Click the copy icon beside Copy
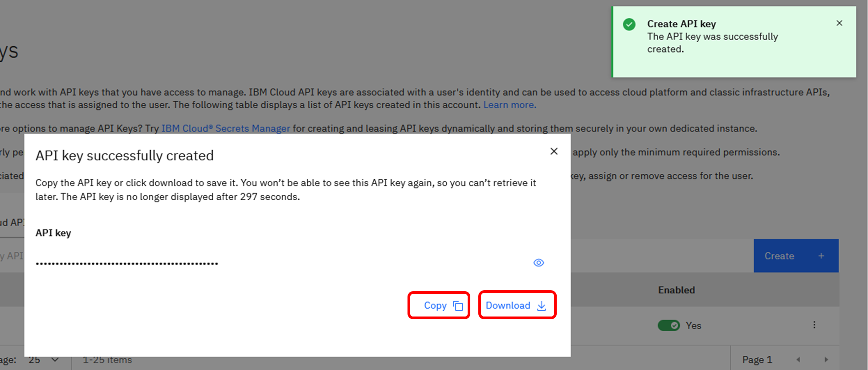Screen dimensions: 868x370 [x=458, y=306]
